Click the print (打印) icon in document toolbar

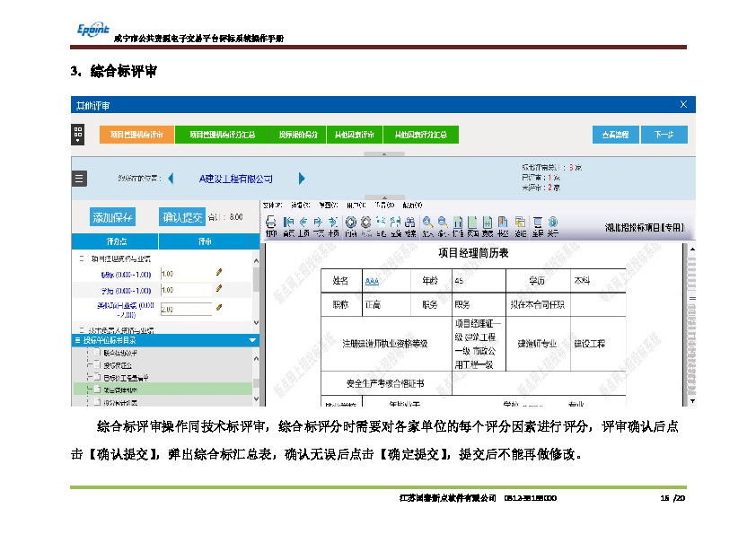click(x=270, y=223)
